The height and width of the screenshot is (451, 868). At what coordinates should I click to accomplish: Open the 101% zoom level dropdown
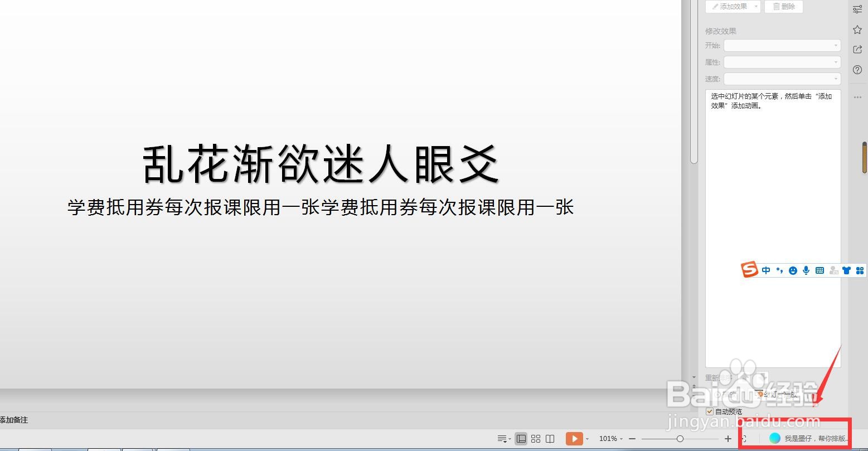point(610,439)
